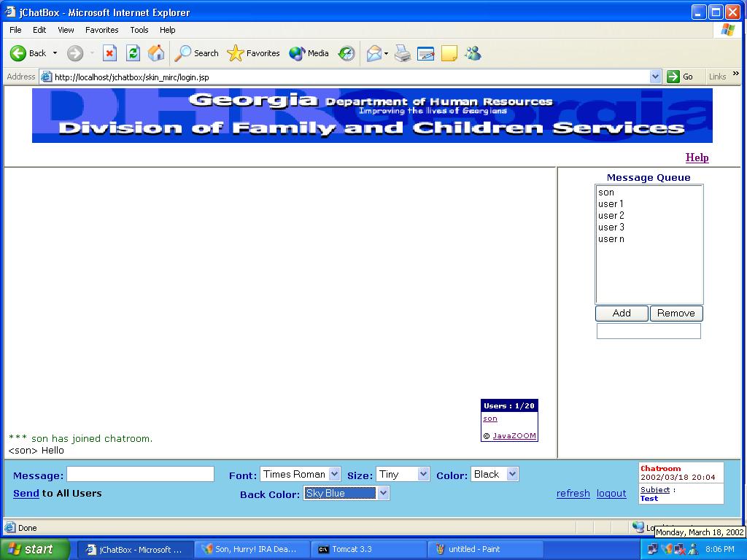Open the Media pane

pyautogui.click(x=309, y=53)
